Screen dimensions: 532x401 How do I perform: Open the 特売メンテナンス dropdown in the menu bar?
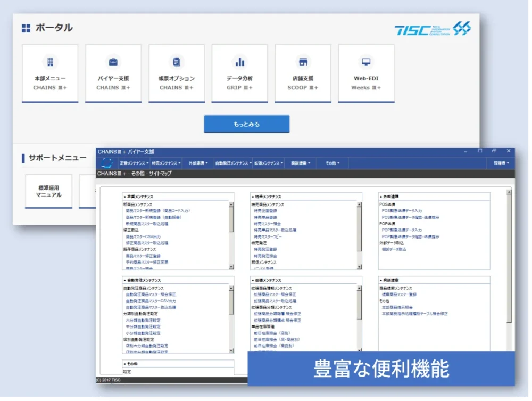pyautogui.click(x=166, y=163)
